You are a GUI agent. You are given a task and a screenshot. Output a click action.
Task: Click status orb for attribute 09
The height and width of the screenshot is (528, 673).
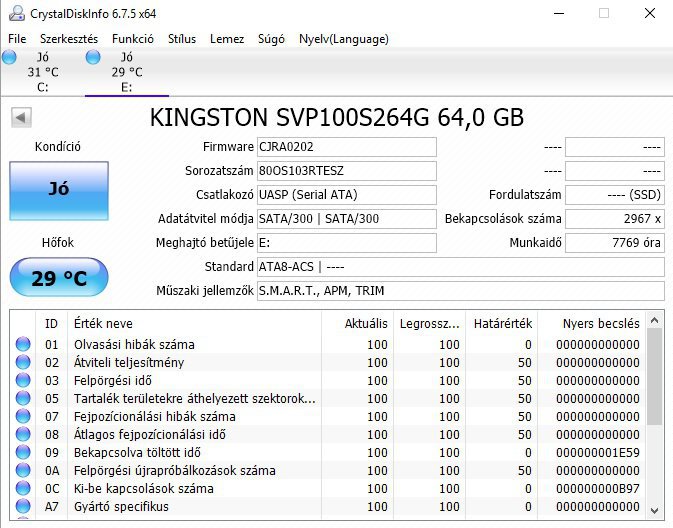click(x=23, y=452)
